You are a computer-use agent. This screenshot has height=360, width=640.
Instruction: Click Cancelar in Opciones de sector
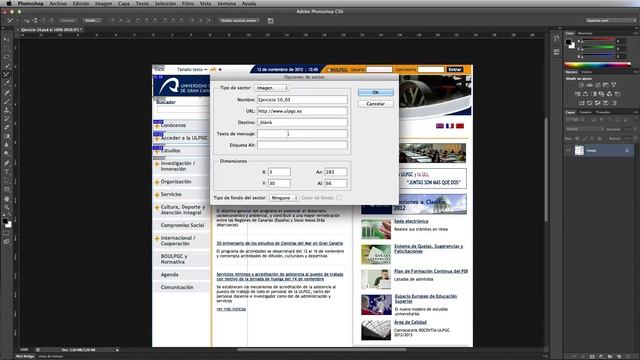(x=376, y=104)
